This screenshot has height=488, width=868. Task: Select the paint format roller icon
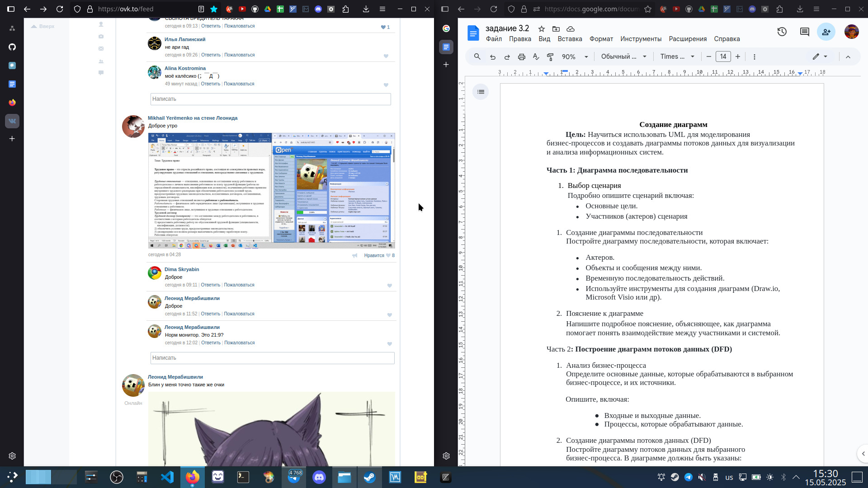[x=550, y=57]
